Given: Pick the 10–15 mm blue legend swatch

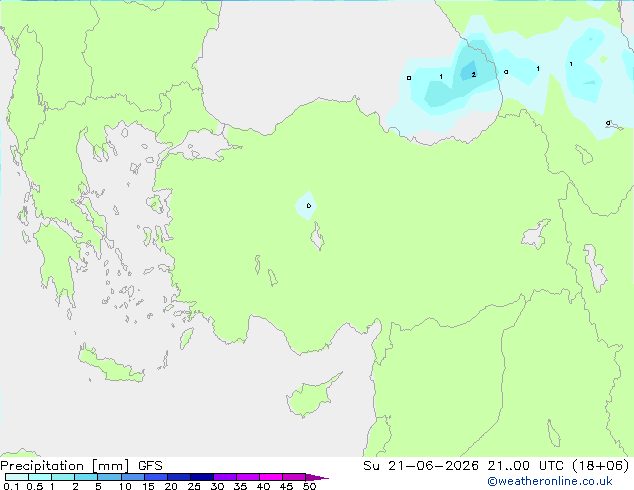Looking at the screenshot, I should [132, 477].
